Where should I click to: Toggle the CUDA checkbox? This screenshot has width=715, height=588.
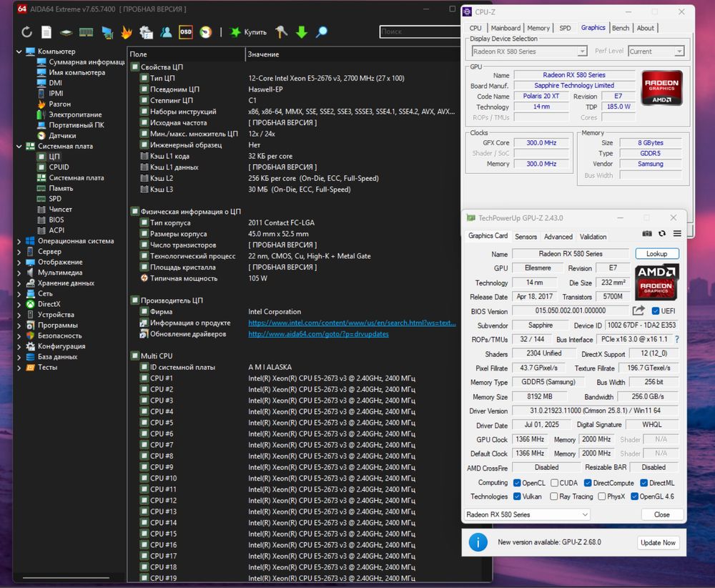(x=555, y=483)
